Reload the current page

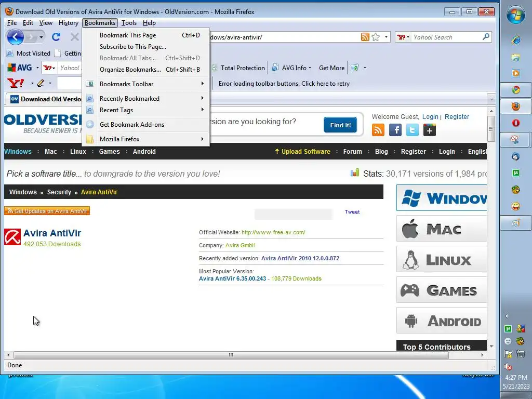pyautogui.click(x=56, y=37)
